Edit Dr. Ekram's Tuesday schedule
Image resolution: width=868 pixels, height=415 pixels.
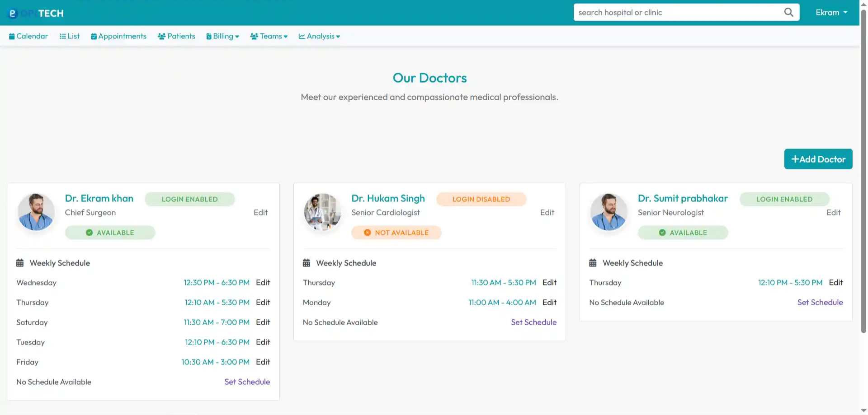coord(263,342)
